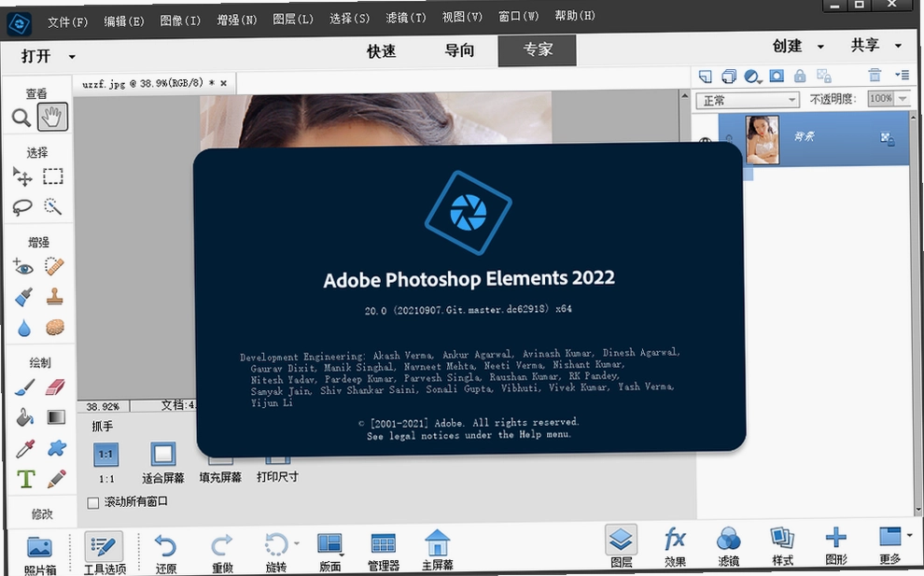Viewport: 924px width, 576px height.
Task: Select the Sponge tool
Action: (55, 327)
